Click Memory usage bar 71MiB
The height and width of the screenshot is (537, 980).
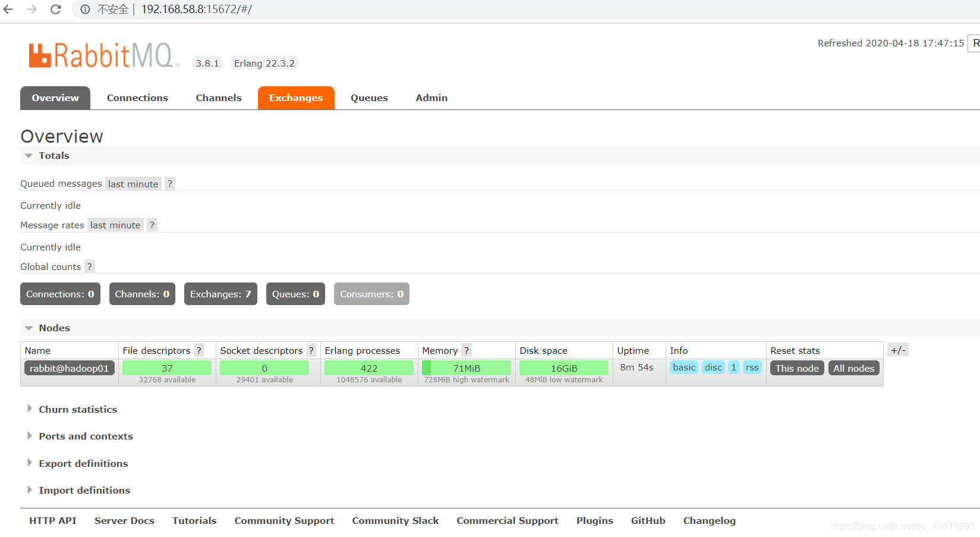click(x=467, y=368)
